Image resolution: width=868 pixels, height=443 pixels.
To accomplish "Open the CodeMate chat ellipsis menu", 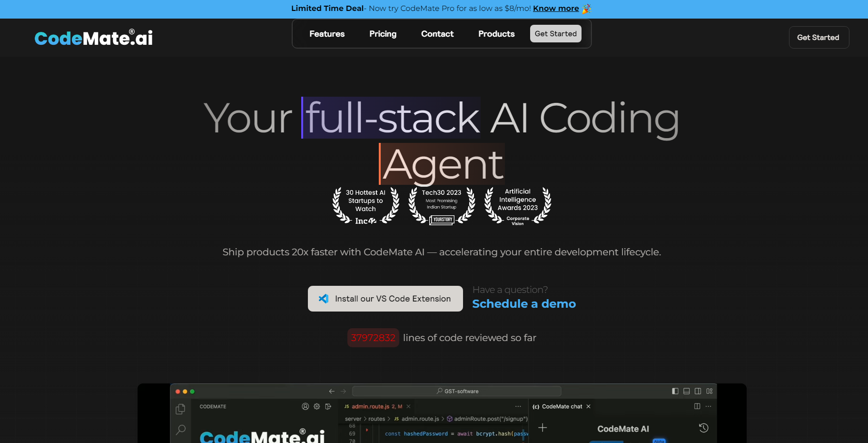I will (708, 406).
